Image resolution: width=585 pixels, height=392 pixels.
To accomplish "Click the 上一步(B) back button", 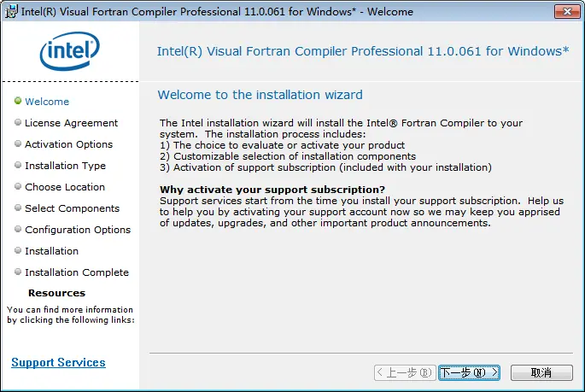I will (405, 372).
